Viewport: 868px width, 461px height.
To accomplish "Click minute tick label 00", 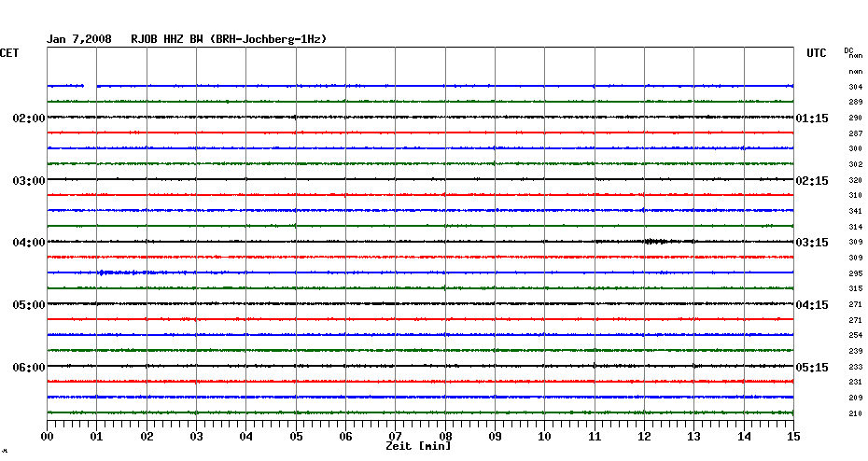I will click(47, 437).
